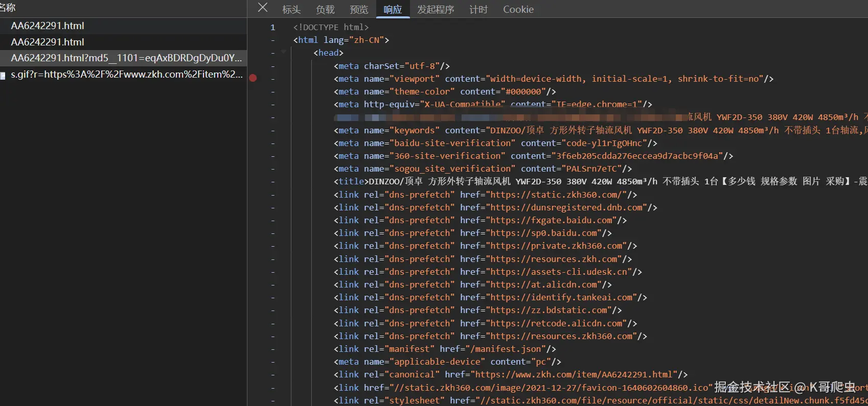Open the 负载 tab
The width and height of the screenshot is (868, 406).
[x=325, y=9]
